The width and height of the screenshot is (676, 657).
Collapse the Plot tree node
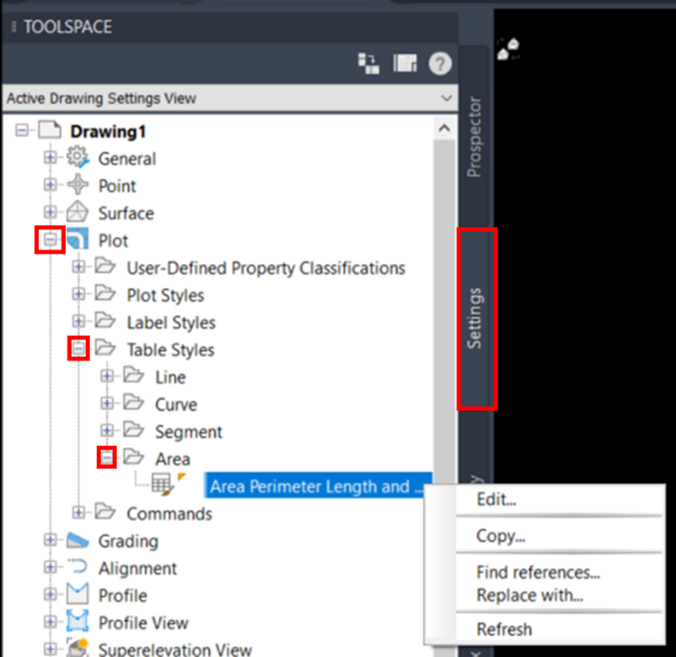50,240
